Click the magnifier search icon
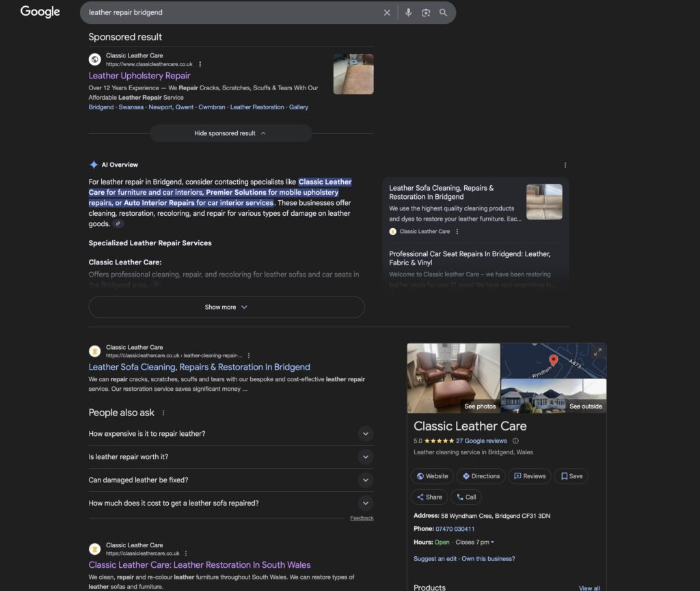The height and width of the screenshot is (591, 700). coord(444,12)
